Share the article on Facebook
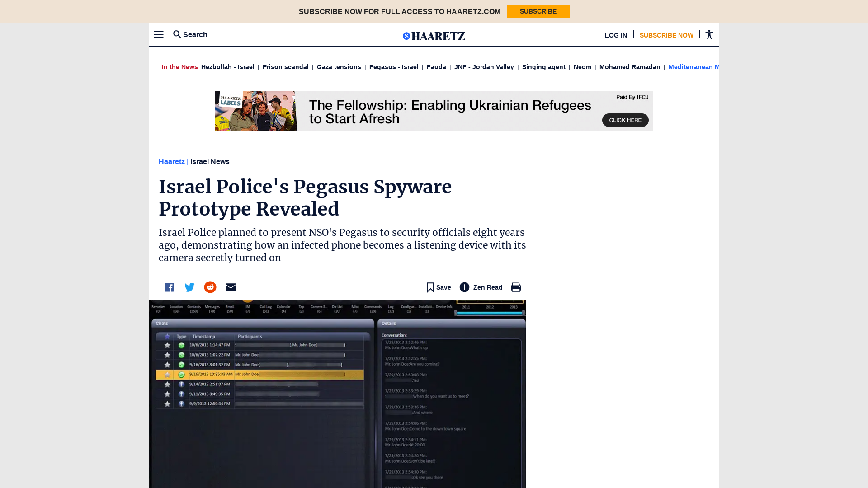Viewport: 868px width, 488px height. (169, 287)
